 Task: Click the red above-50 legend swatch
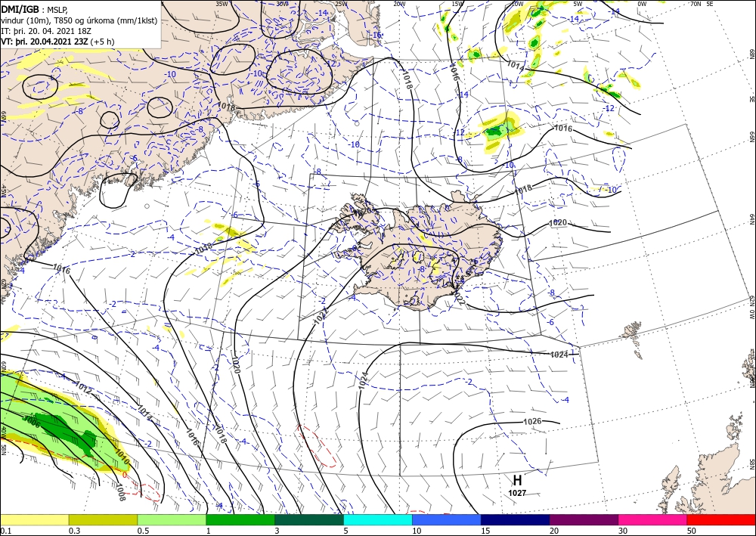[x=721, y=519]
